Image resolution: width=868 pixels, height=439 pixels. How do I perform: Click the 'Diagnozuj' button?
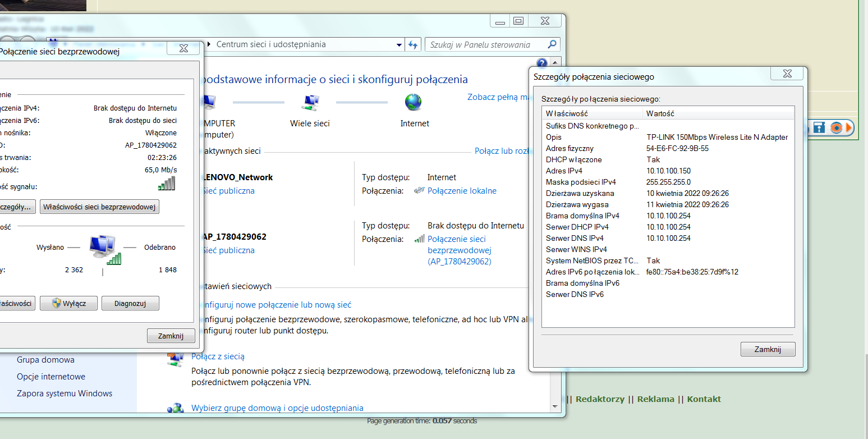(x=130, y=304)
